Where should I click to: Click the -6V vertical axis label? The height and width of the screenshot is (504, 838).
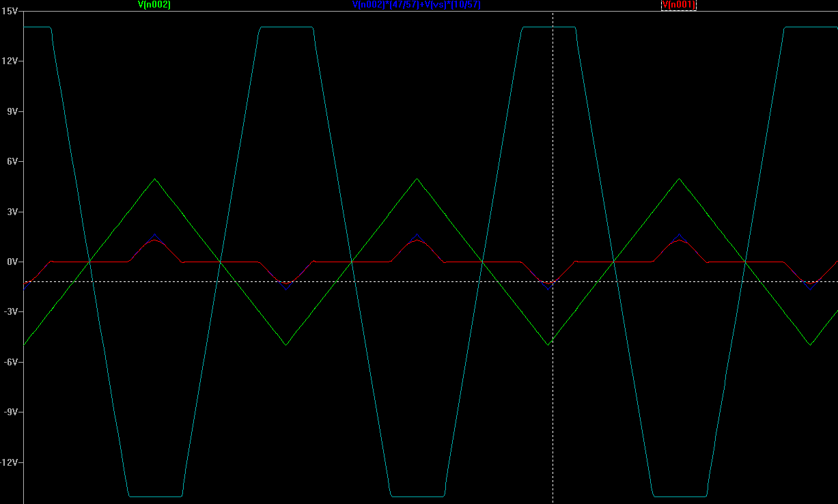(10, 362)
